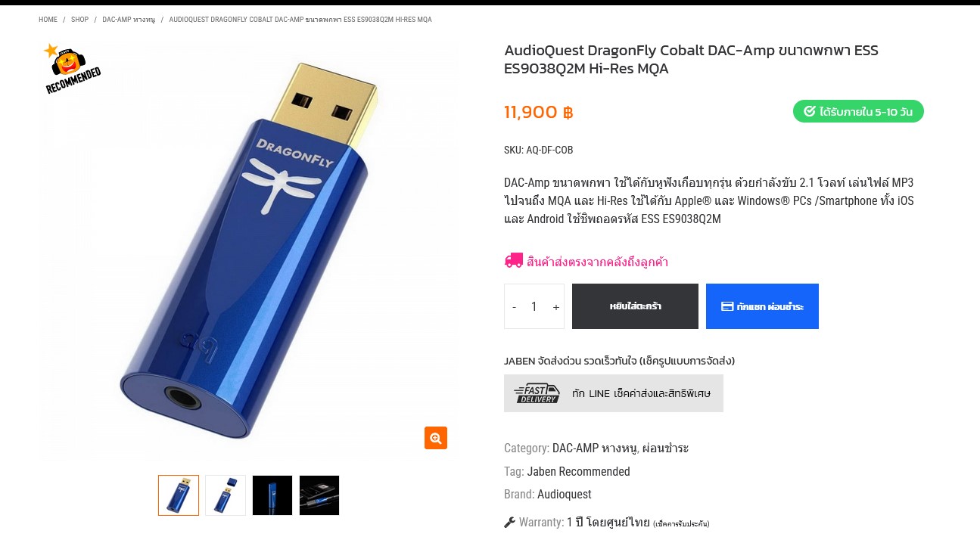Open SHOP breadcrumb link
The image size is (980, 540).
[79, 20]
